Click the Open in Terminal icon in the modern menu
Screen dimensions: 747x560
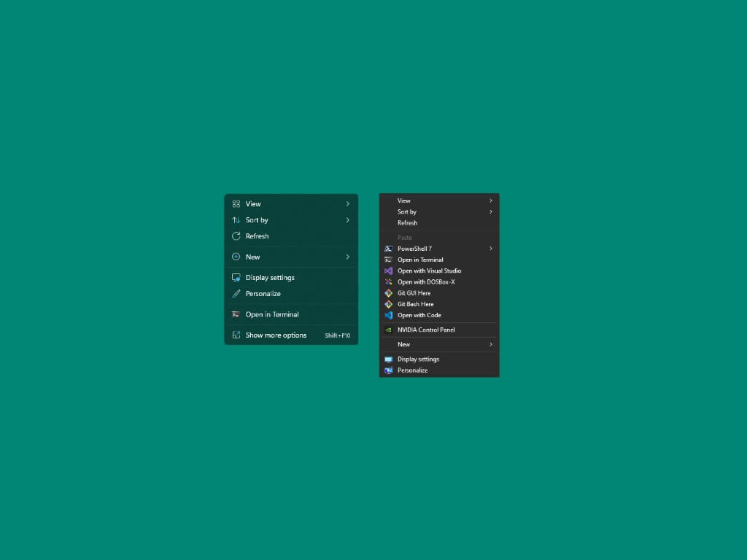[236, 314]
